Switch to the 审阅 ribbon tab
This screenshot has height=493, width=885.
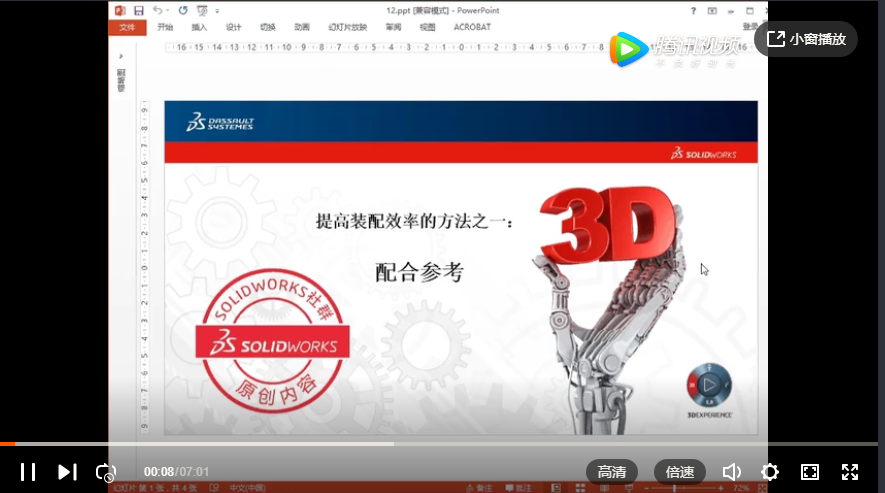(393, 27)
